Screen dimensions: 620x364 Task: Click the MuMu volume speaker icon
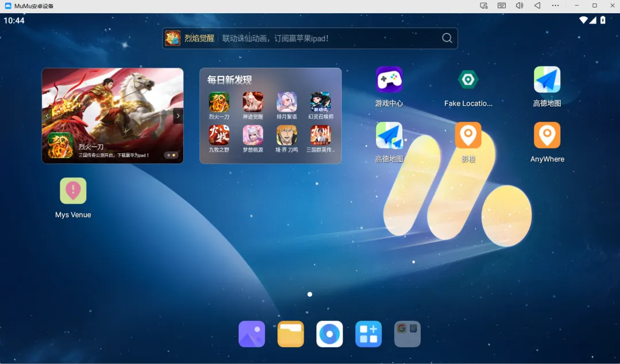pos(519,6)
